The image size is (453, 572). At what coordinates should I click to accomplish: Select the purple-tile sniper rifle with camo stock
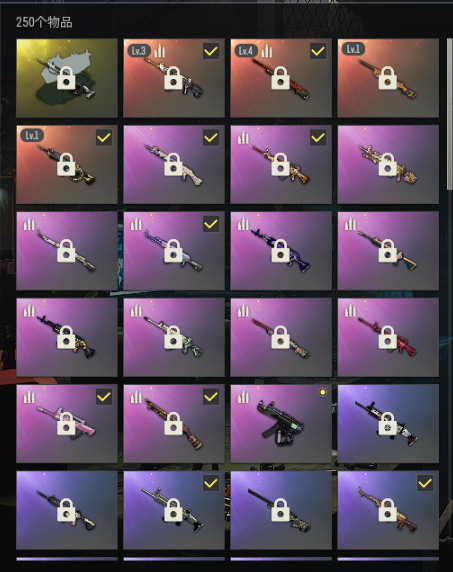281,510
